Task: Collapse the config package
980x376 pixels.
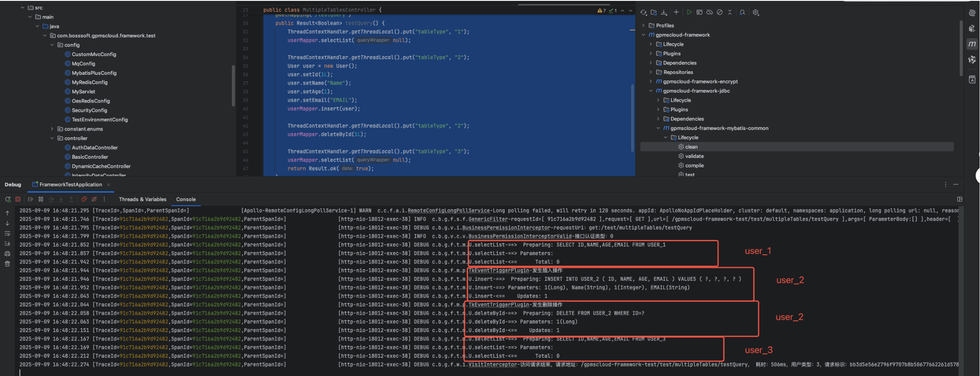Action: click(x=52, y=45)
